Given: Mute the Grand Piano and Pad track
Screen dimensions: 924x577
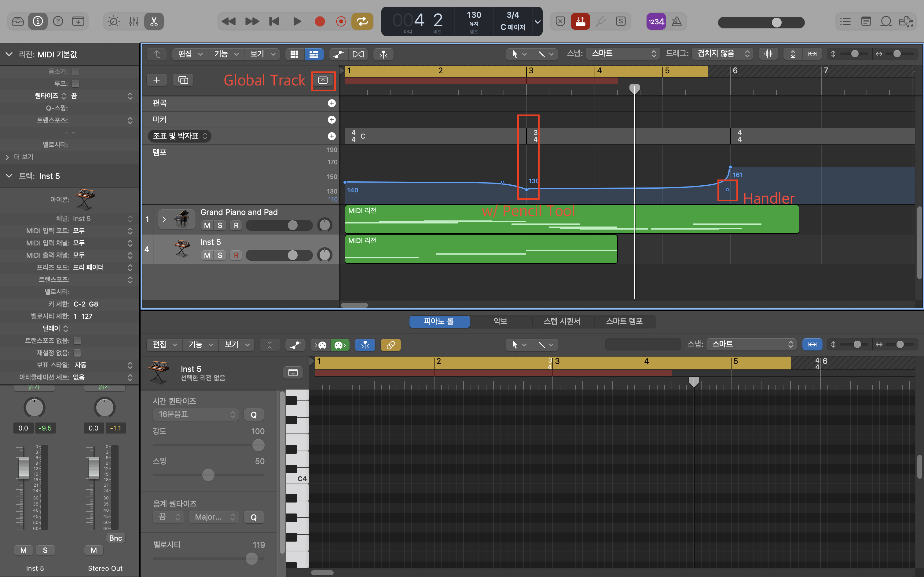Looking at the screenshot, I should coord(207,226).
